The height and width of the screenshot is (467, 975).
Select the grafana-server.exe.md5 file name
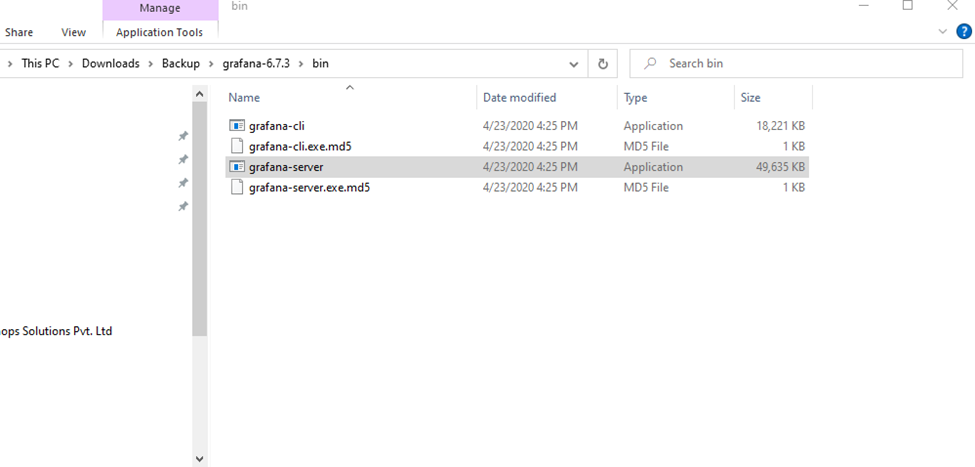(310, 188)
